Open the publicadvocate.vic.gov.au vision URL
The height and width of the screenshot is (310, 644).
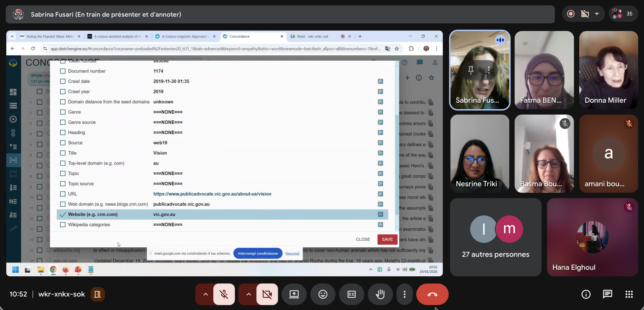[212, 194]
